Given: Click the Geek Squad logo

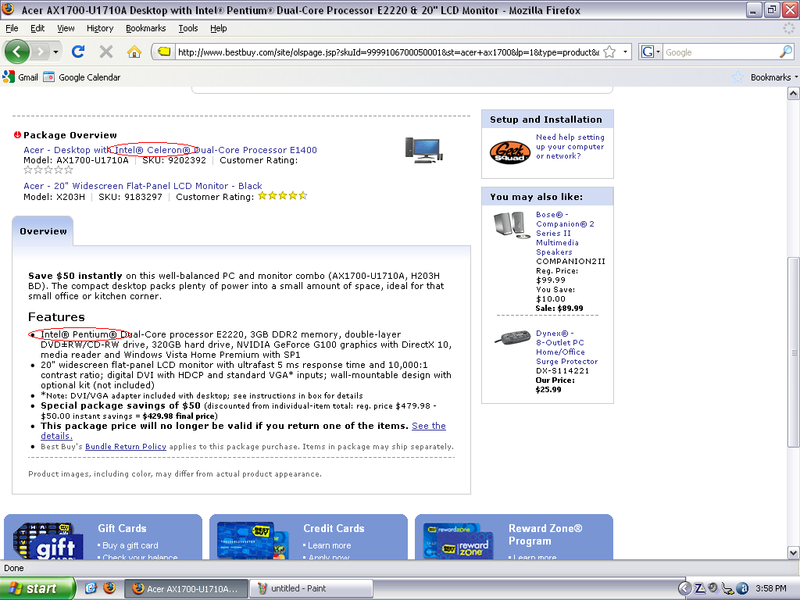Looking at the screenshot, I should (510, 152).
